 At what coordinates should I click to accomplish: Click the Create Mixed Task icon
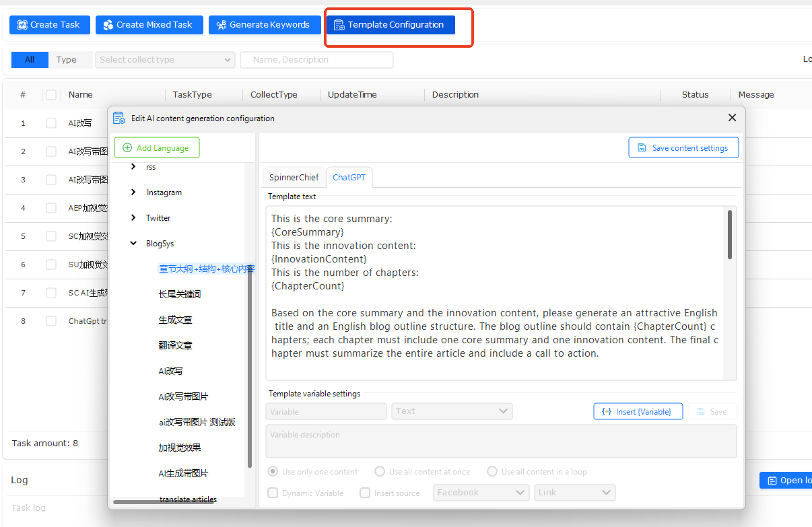(108, 25)
